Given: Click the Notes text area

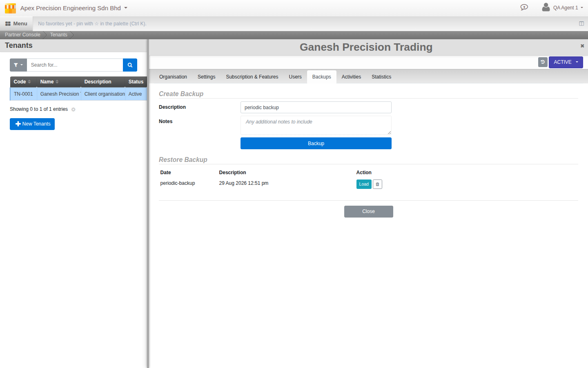Looking at the screenshot, I should click(316, 125).
